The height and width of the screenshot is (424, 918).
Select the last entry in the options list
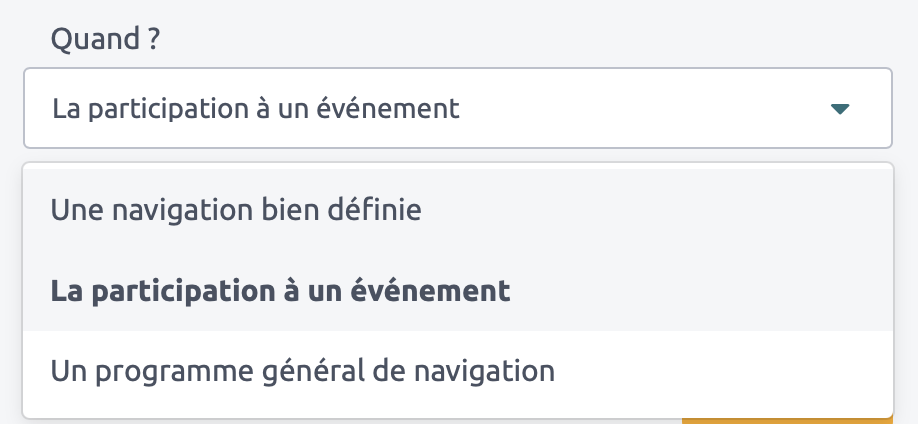click(302, 371)
